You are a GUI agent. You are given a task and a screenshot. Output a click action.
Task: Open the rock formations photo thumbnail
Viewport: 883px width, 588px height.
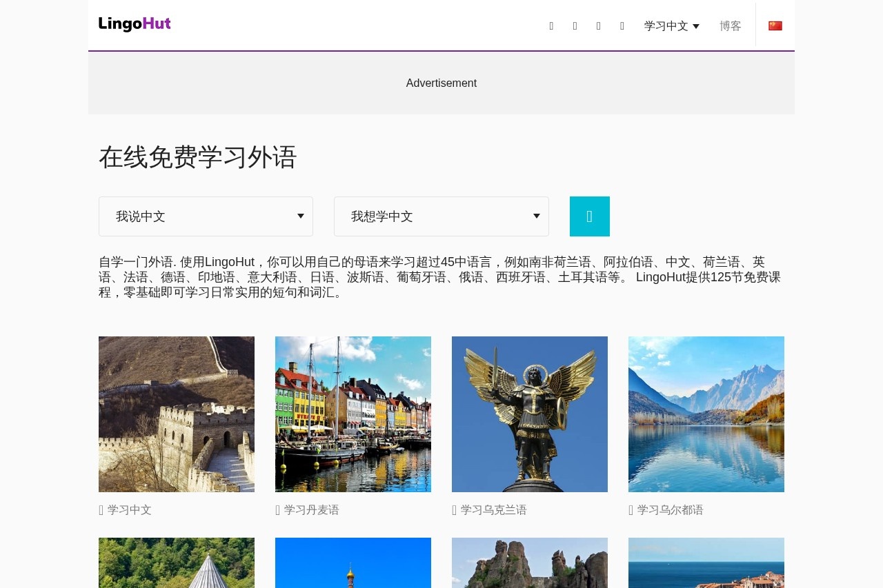[x=530, y=562]
